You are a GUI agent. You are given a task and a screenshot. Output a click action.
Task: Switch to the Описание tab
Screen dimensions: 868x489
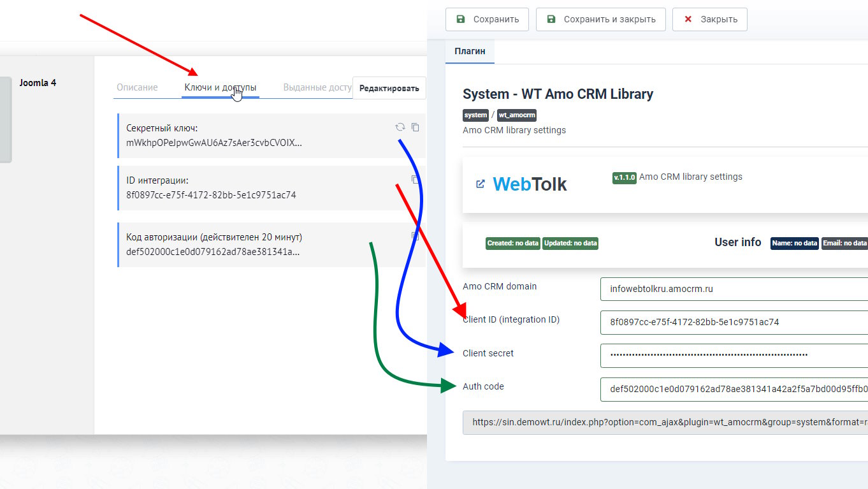(x=136, y=87)
